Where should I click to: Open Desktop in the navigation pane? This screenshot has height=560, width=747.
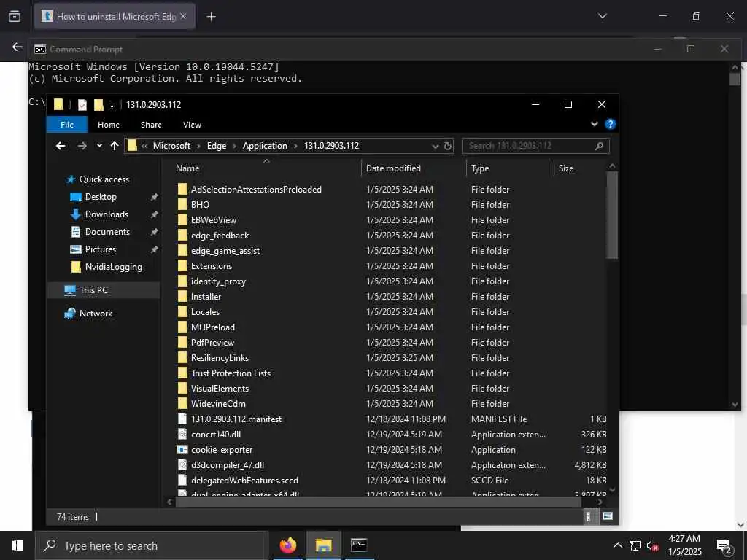click(101, 197)
